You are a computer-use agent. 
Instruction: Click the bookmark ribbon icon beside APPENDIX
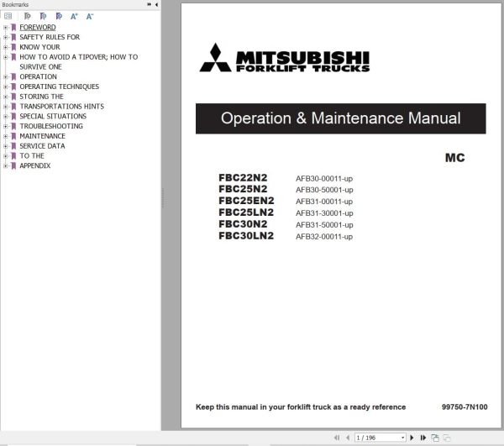(x=13, y=165)
